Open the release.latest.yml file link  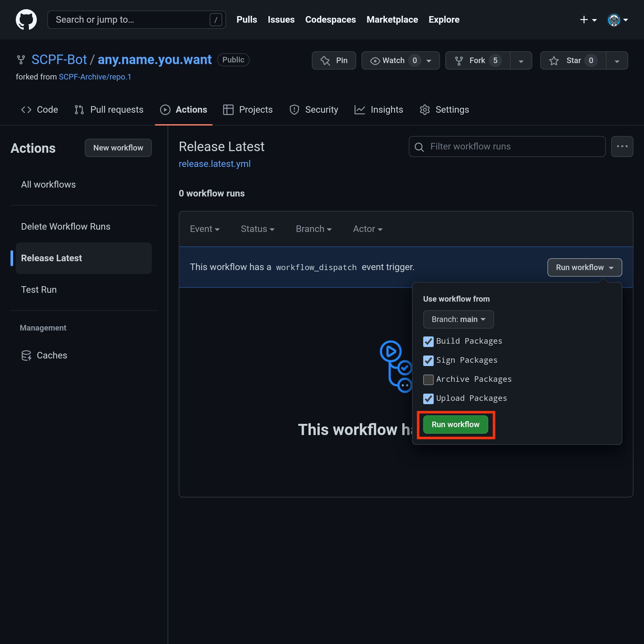[214, 164]
